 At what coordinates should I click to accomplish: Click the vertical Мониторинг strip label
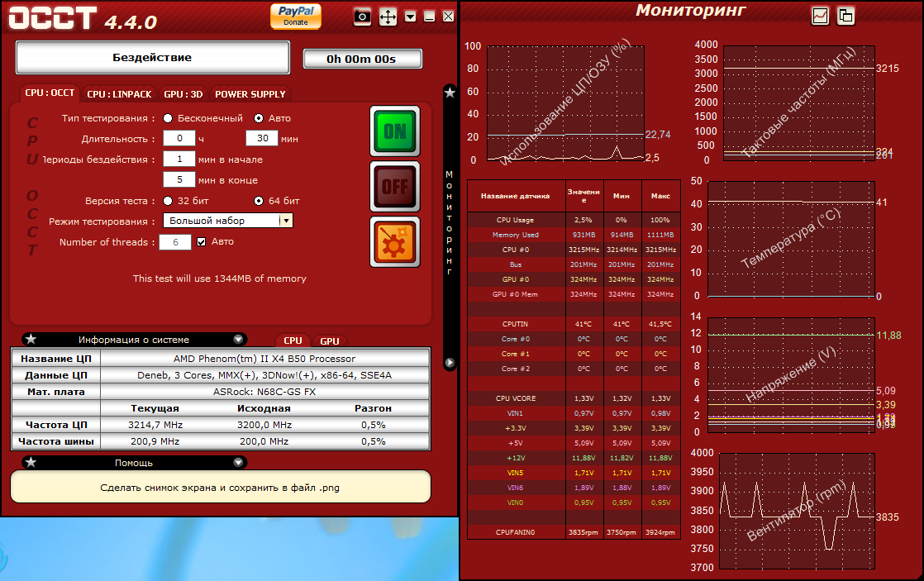(x=450, y=223)
